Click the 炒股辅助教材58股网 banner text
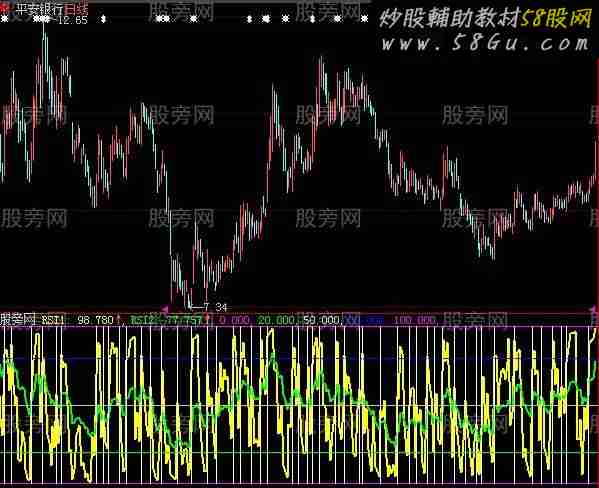The width and height of the screenshot is (599, 488). point(485,18)
